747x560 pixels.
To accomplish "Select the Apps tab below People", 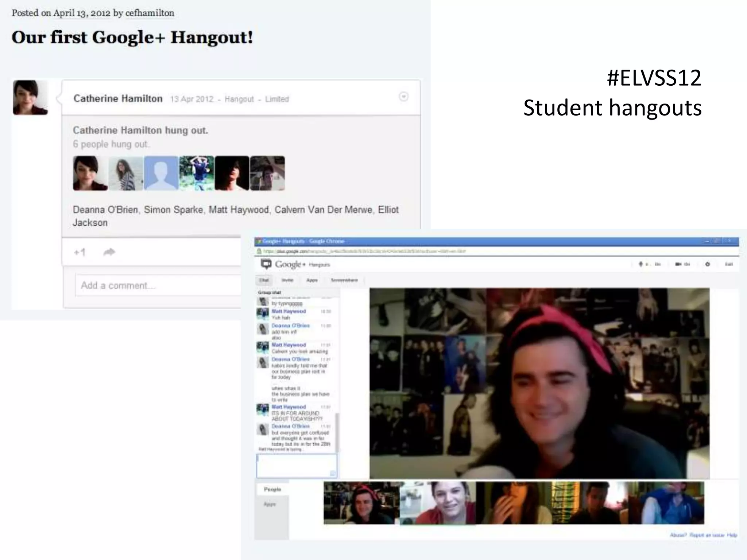I will tap(270, 504).
